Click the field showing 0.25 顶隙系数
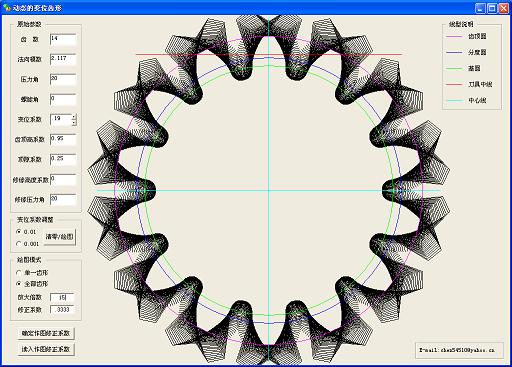This screenshot has height=367, width=512. pos(63,159)
